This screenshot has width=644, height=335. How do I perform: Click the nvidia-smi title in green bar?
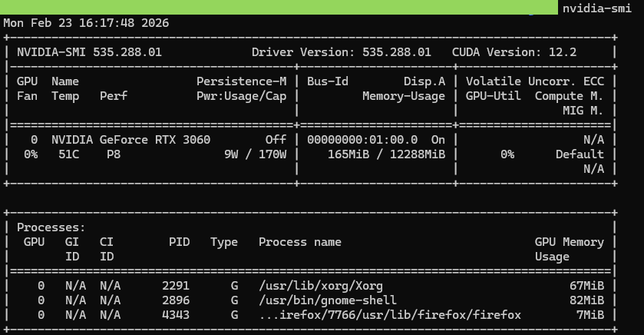click(x=596, y=8)
